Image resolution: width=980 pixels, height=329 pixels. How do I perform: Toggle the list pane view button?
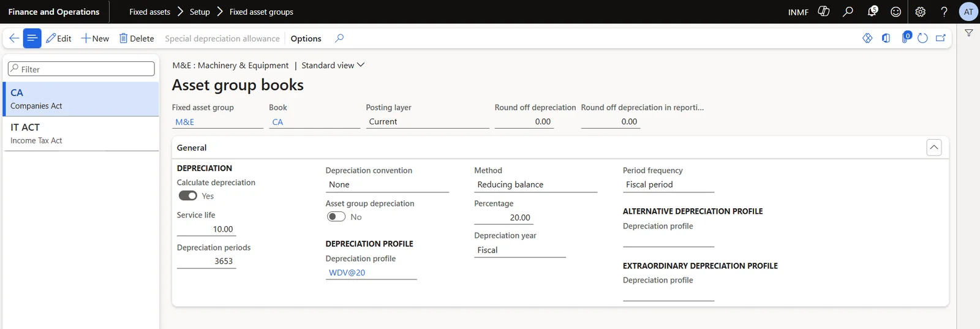pyautogui.click(x=32, y=38)
